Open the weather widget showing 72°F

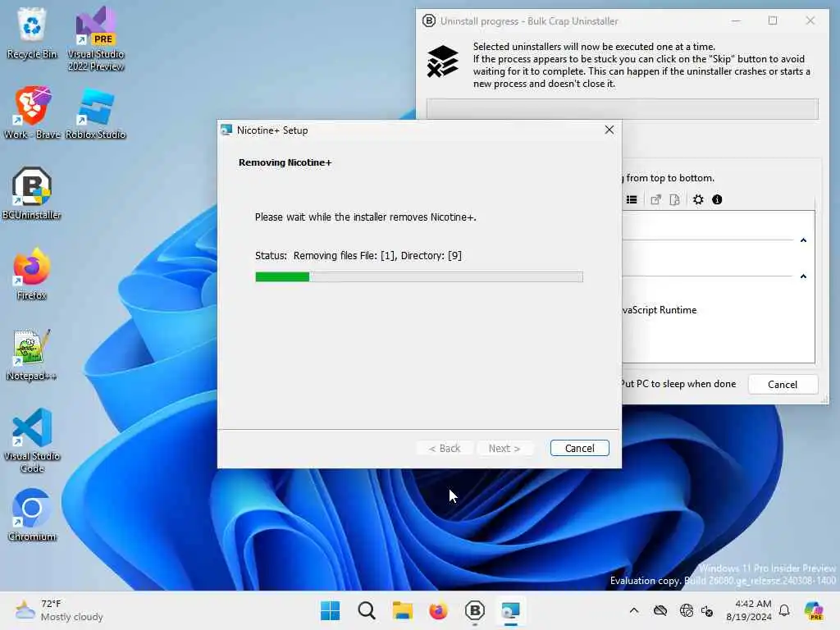click(x=58, y=610)
